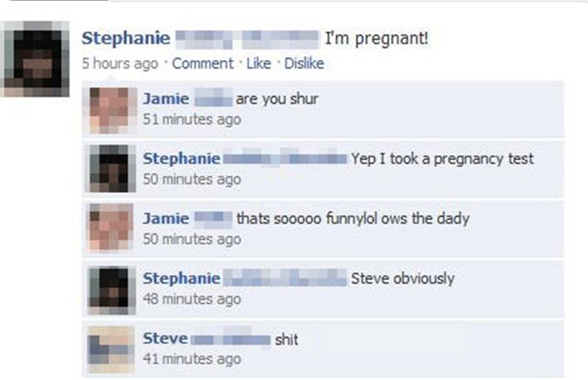The width and height of the screenshot is (588, 380).
Task: Click the 'I'm pregnant!' status text
Action: [x=377, y=38]
